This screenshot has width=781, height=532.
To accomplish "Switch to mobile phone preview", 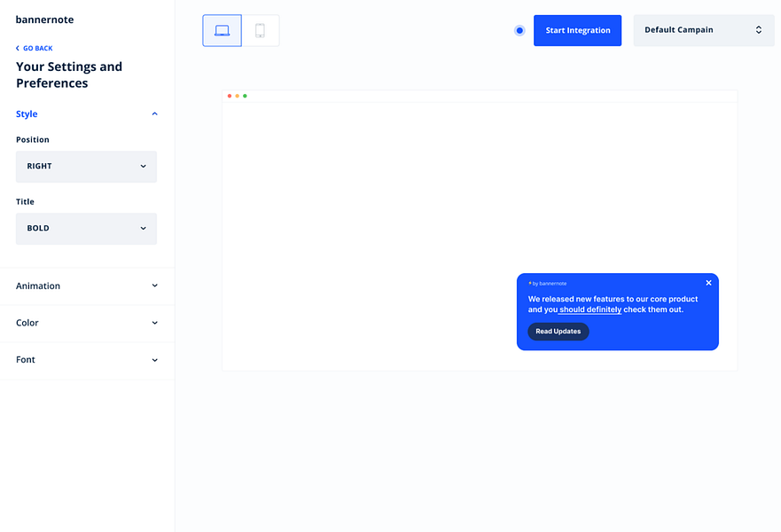I will point(260,30).
